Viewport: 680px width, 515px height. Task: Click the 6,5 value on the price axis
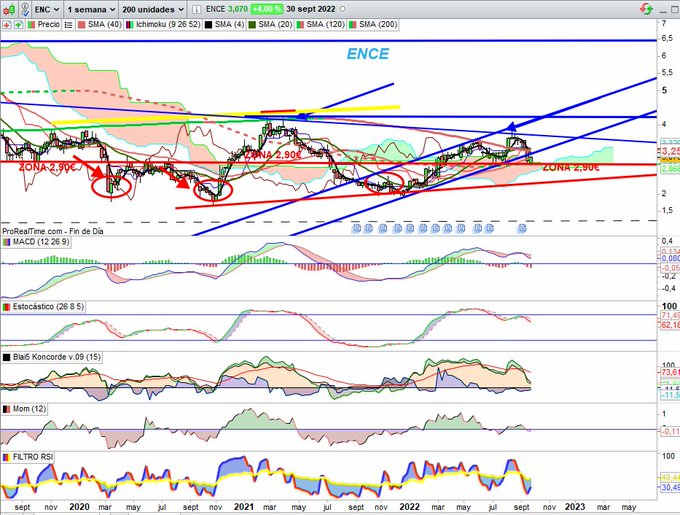coord(667,39)
